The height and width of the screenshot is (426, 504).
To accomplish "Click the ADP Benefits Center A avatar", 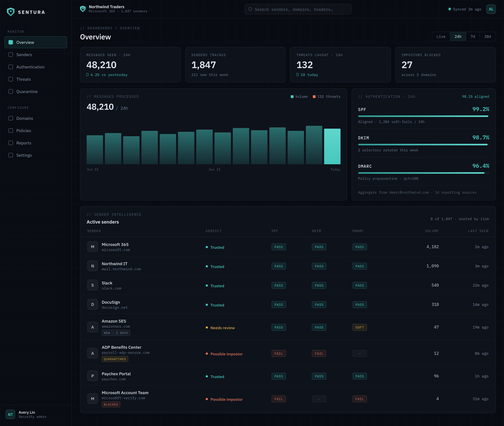I will pos(93,353).
